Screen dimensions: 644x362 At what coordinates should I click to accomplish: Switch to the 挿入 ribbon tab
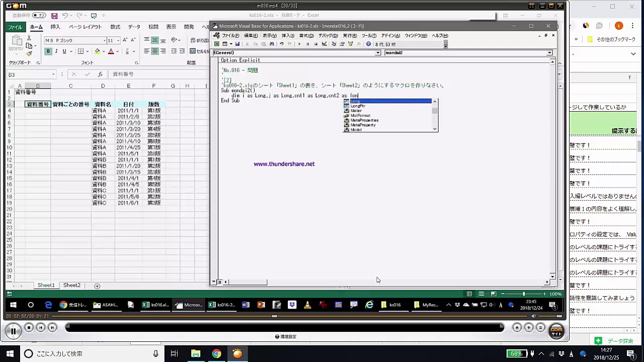(55, 27)
